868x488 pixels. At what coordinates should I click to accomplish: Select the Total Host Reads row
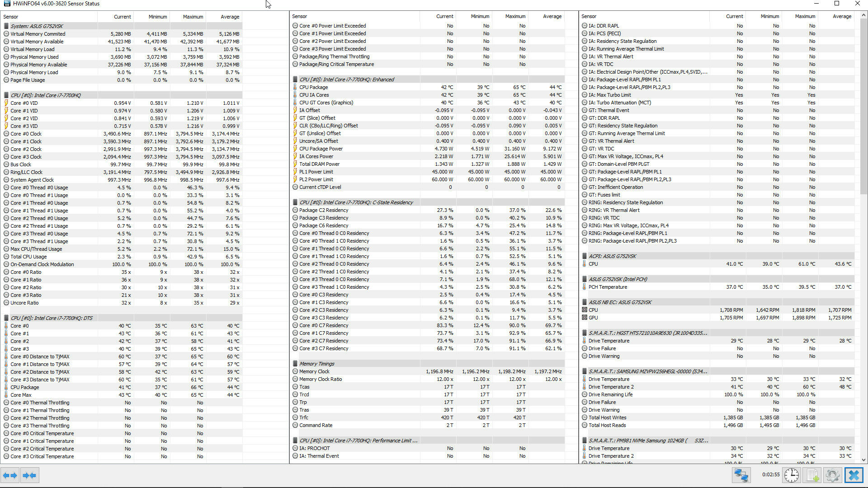pyautogui.click(x=717, y=425)
